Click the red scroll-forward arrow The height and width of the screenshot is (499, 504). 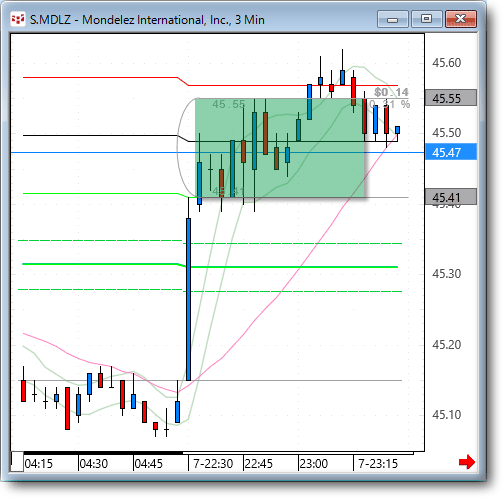(467, 462)
